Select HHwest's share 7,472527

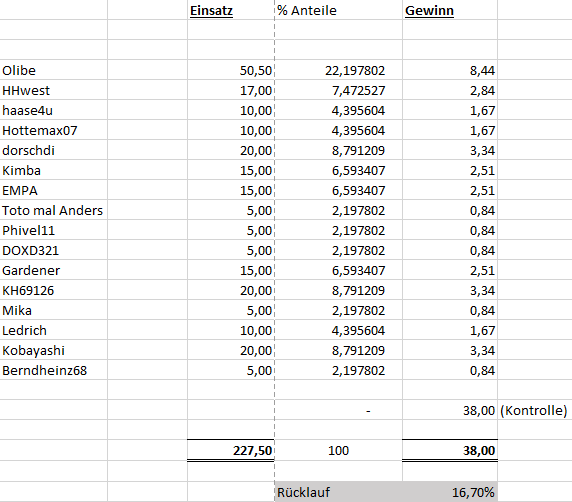pos(339,90)
